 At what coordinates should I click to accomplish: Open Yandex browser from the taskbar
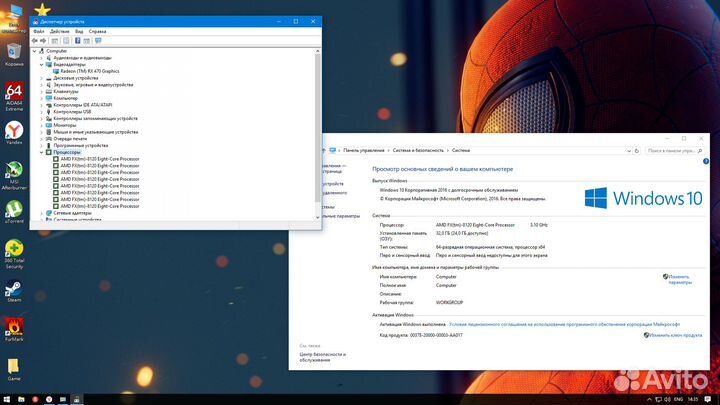tap(49, 399)
